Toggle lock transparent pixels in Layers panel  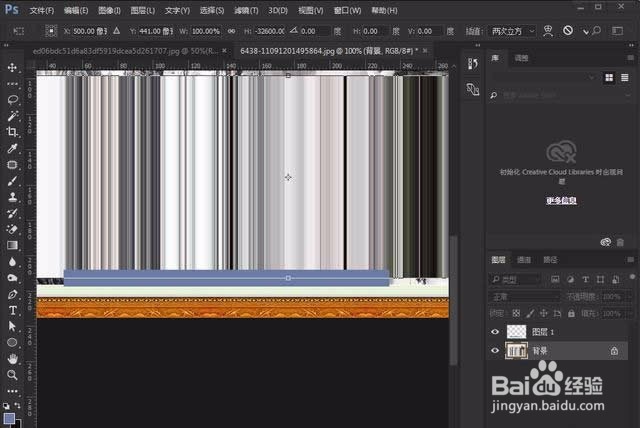click(x=516, y=313)
